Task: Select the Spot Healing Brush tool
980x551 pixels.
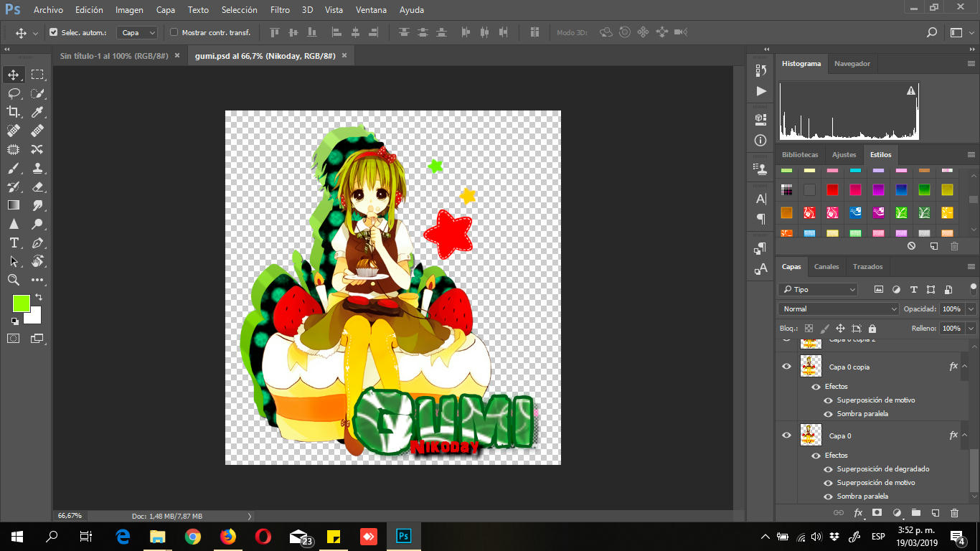Action: [14, 131]
